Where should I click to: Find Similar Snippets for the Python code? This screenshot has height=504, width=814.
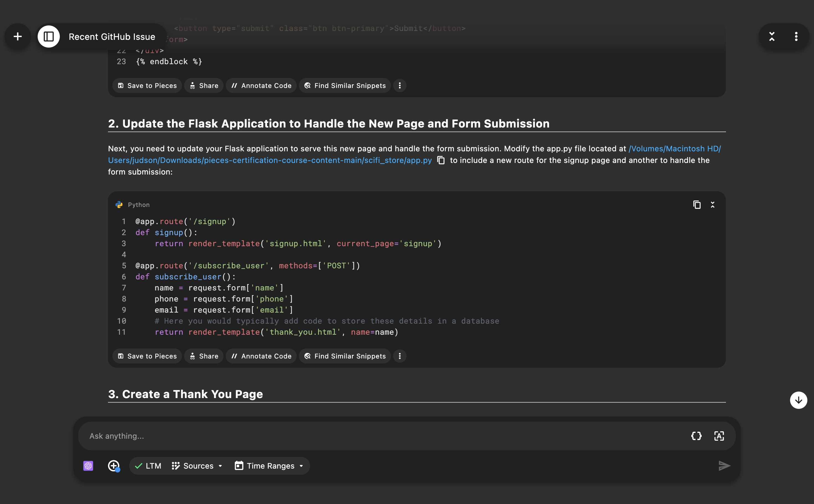(345, 356)
